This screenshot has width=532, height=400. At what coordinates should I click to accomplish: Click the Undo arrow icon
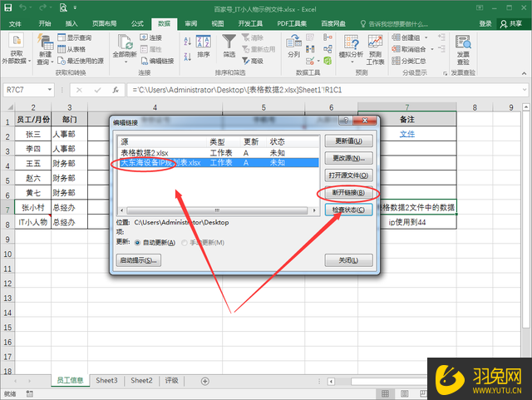[x=23, y=7]
